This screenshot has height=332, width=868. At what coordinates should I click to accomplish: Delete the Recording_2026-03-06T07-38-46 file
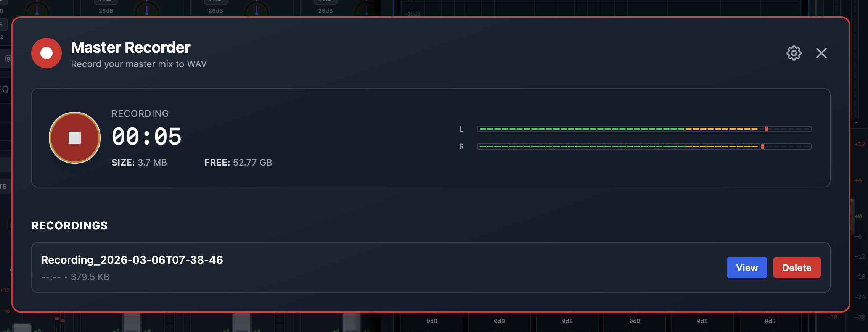(x=796, y=268)
